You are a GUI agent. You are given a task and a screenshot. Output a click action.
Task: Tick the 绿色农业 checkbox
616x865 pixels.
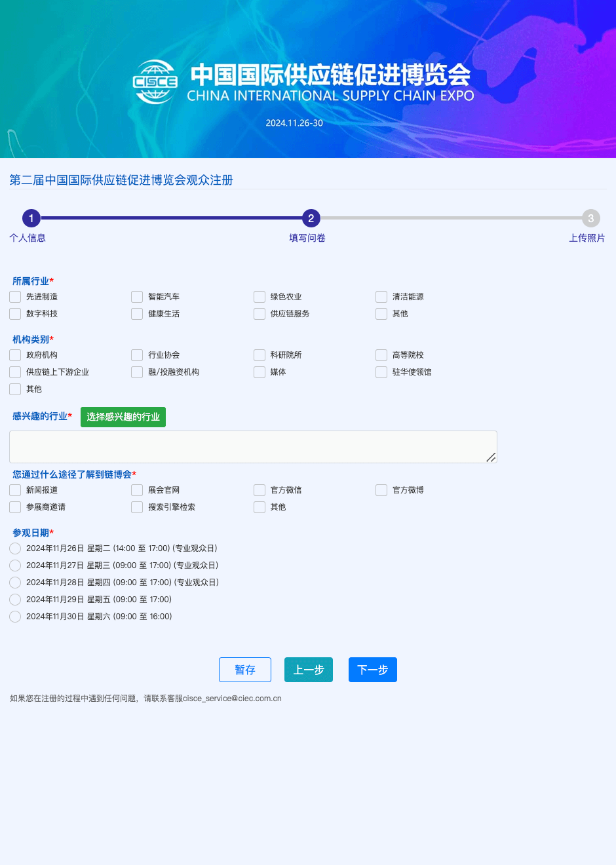260,297
